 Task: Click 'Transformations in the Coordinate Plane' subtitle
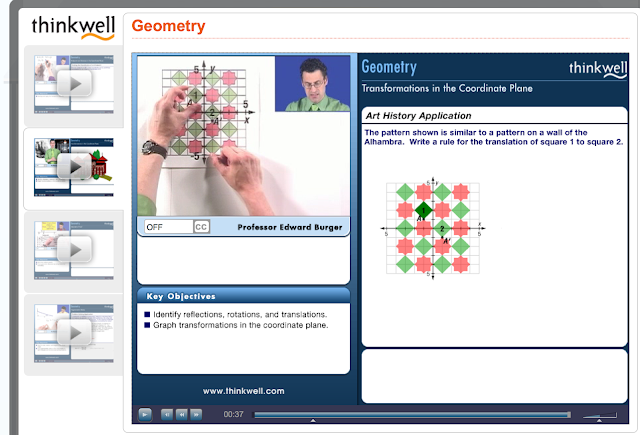[447, 88]
